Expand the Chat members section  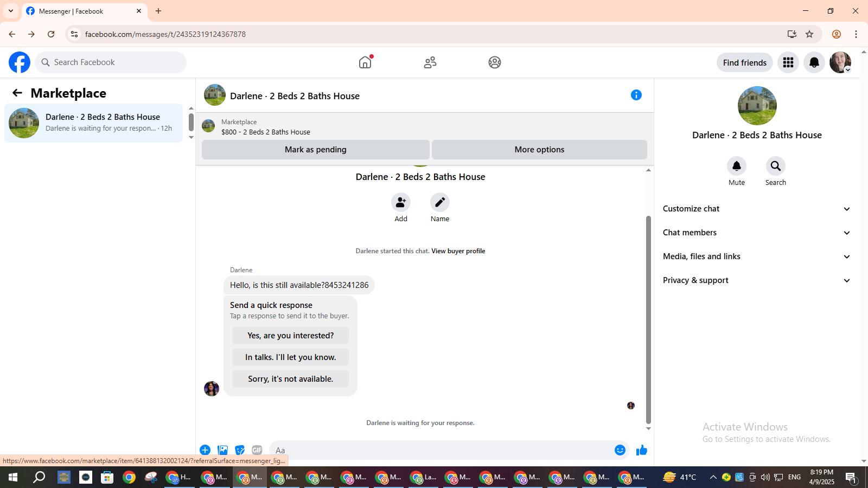[757, 233]
